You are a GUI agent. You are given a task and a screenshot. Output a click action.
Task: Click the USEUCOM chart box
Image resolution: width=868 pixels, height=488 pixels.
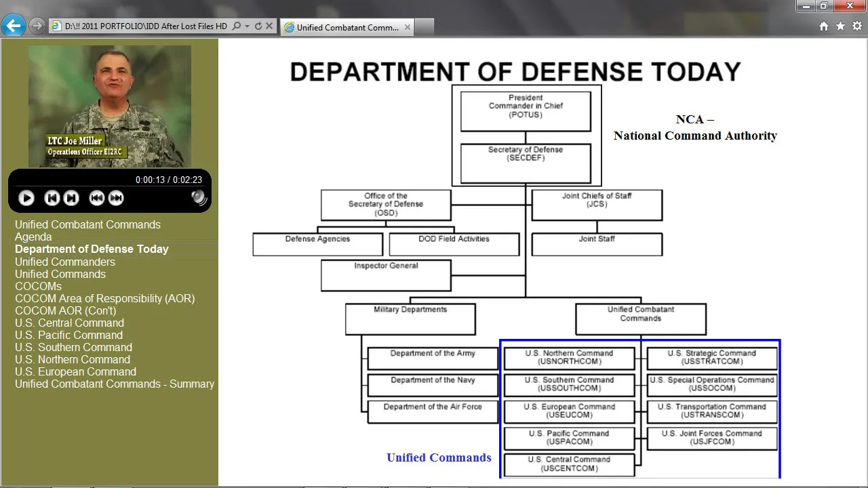pyautogui.click(x=569, y=412)
